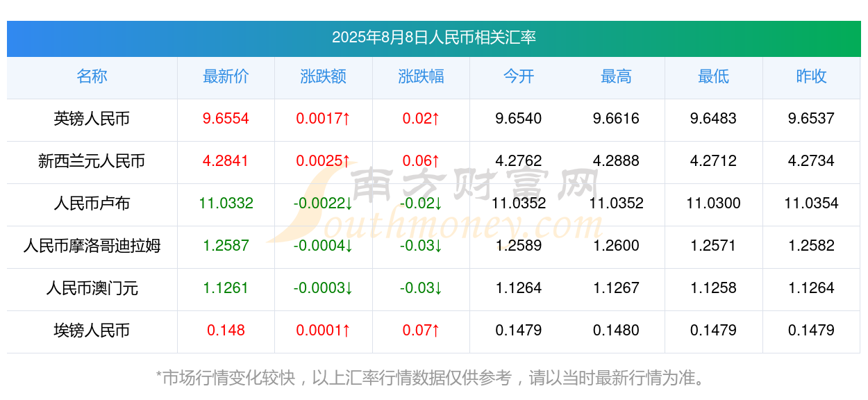Screen dimensions: 868x400
Task: Select latest price 0.148
Action: pos(226,331)
